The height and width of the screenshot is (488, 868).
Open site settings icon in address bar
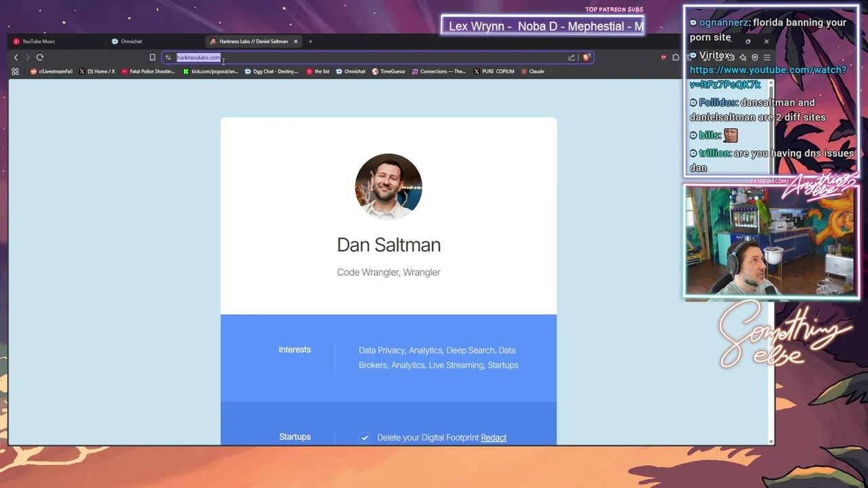click(x=168, y=58)
